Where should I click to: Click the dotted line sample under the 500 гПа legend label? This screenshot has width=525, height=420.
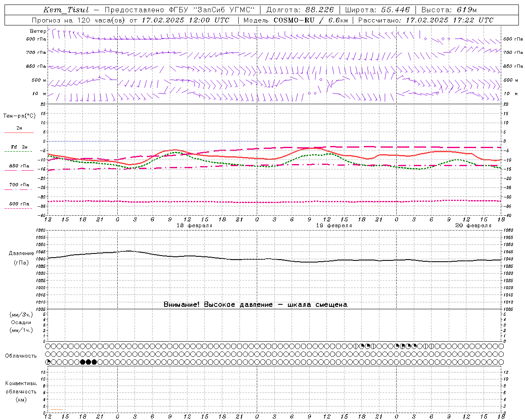coord(18,208)
